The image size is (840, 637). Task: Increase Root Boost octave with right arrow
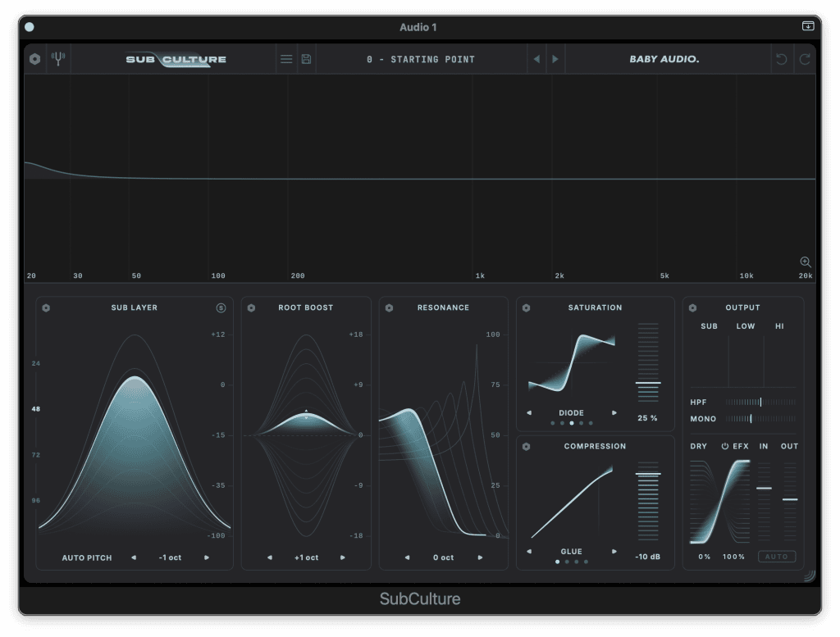point(342,557)
